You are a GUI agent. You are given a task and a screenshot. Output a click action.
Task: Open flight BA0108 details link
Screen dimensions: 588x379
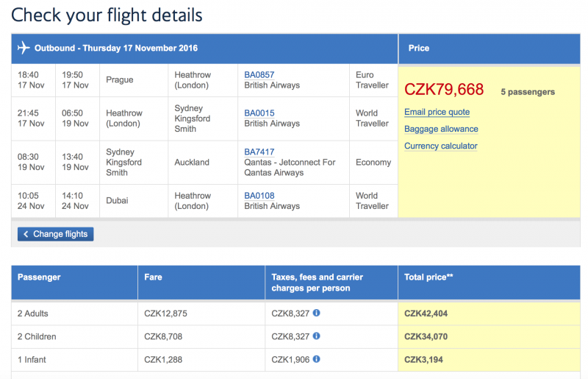click(x=259, y=196)
